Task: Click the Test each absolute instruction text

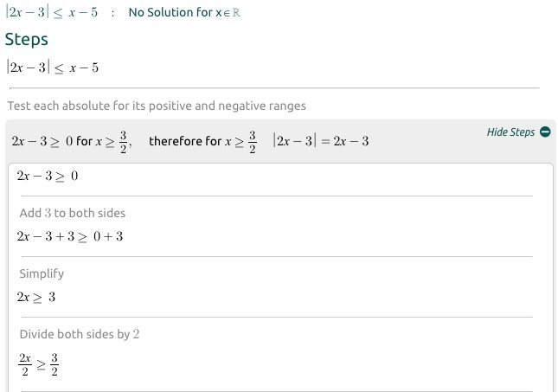Action: (x=157, y=106)
